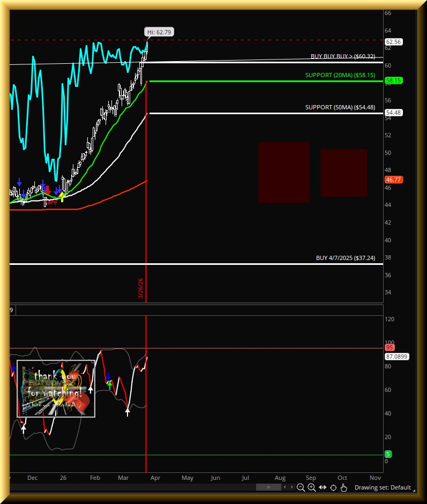Image resolution: width=427 pixels, height=504 pixels.
Task: Select the BUY 4/7/2025 ($37.24) label
Action: [346, 258]
